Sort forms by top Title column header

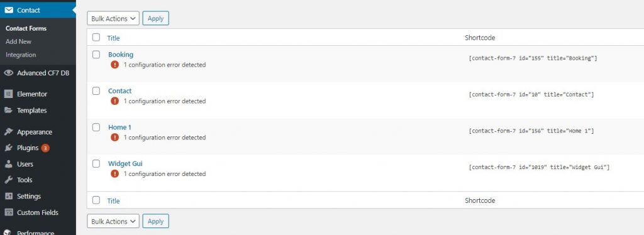point(113,38)
